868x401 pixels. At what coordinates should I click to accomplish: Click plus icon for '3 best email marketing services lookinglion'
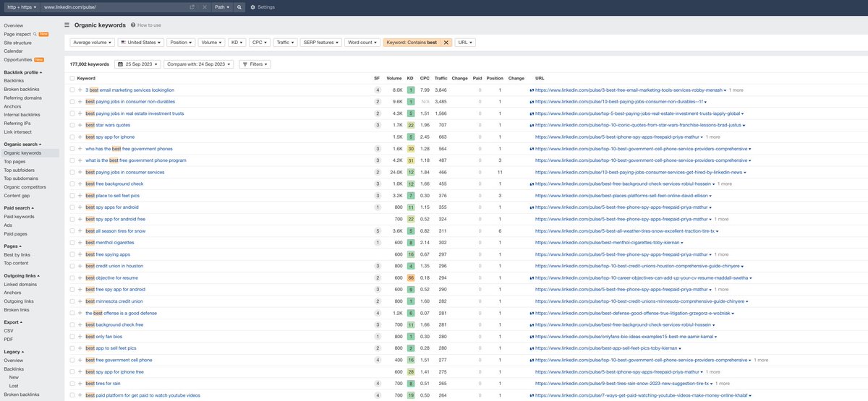pos(80,90)
